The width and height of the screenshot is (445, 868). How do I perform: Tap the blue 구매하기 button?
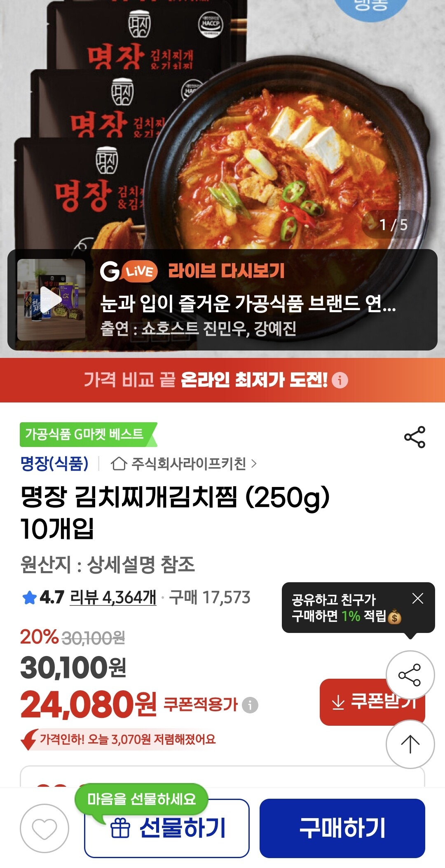pos(342,828)
